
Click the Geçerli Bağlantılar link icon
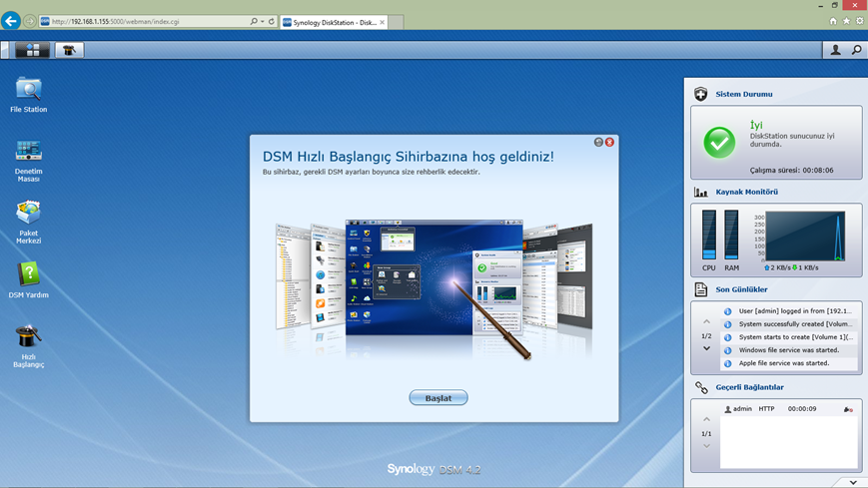point(701,387)
